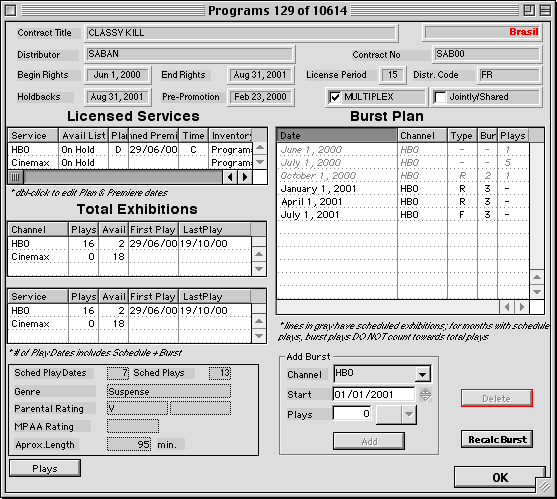Viewport: 557px width, 499px height.
Task: Click Burst Plan horizontal scroll right arrow
Action: click(522, 307)
